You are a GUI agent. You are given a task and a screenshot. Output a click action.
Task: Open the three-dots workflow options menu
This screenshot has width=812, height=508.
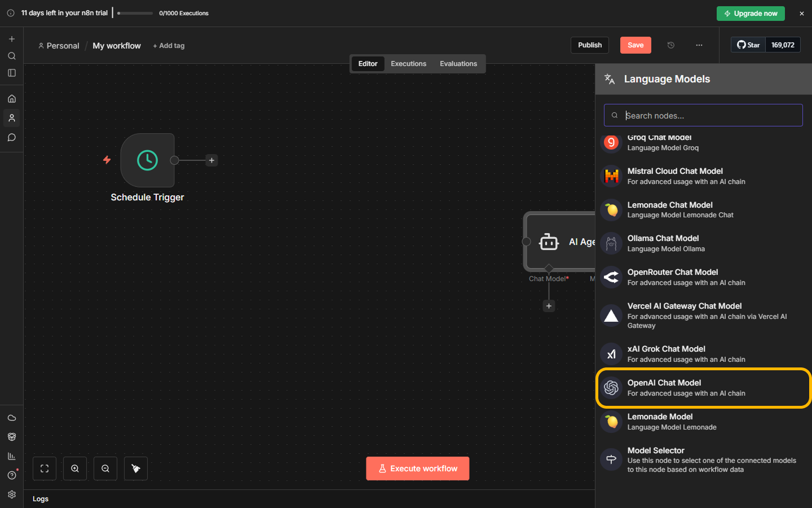click(x=699, y=45)
